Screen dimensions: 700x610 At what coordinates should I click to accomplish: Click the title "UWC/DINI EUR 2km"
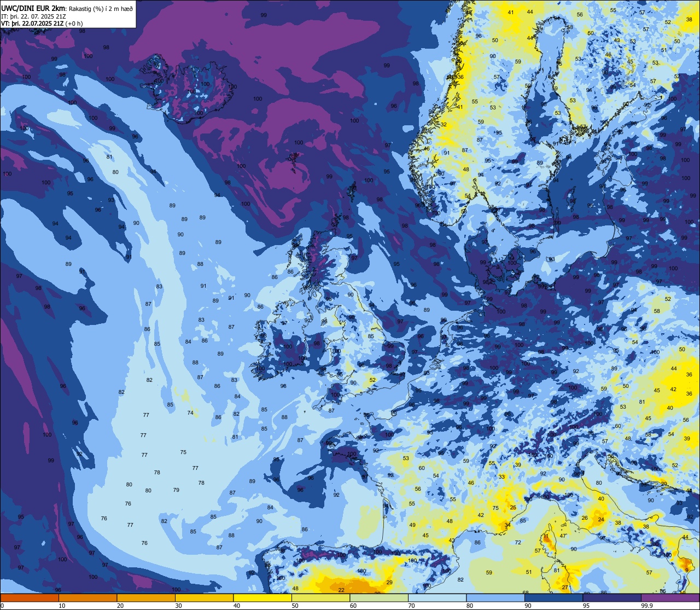[x=33, y=8]
